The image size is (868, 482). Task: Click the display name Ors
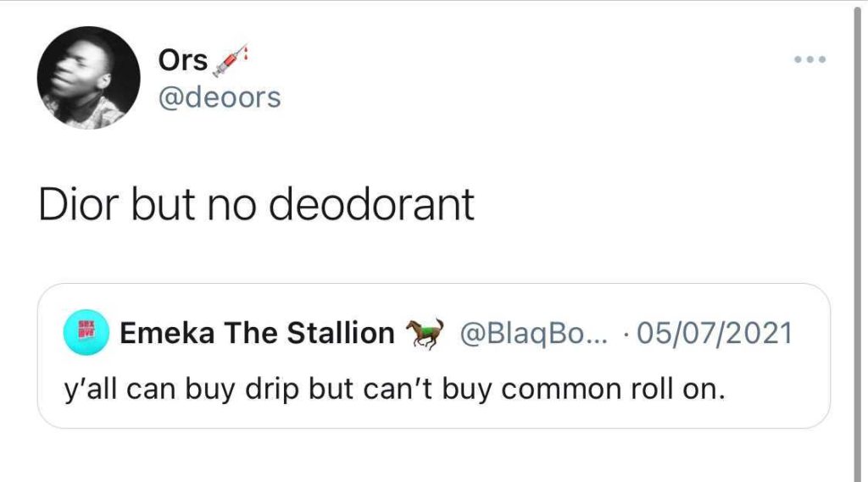[183, 60]
